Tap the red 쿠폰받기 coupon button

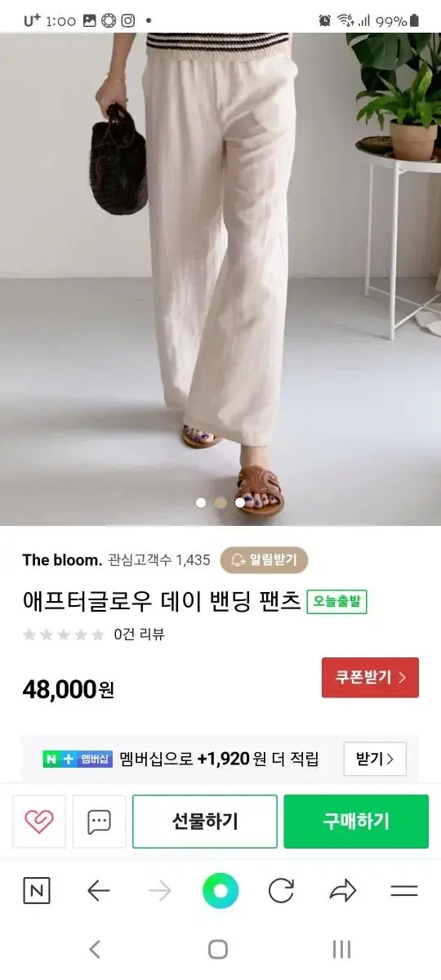point(370,678)
